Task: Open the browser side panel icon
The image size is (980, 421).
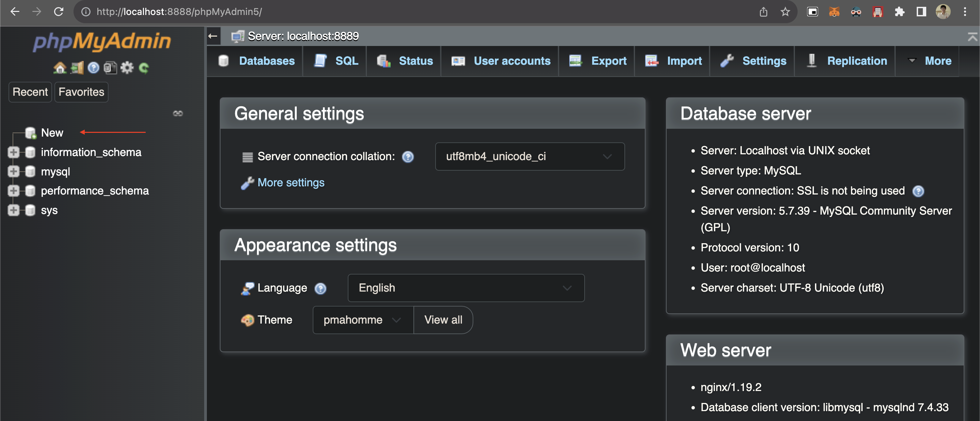Action: [x=921, y=12]
